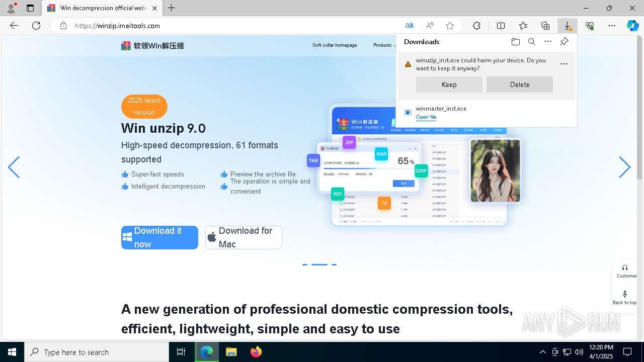This screenshot has width=644, height=362.
Task: Refresh the current page
Action: [36, 26]
